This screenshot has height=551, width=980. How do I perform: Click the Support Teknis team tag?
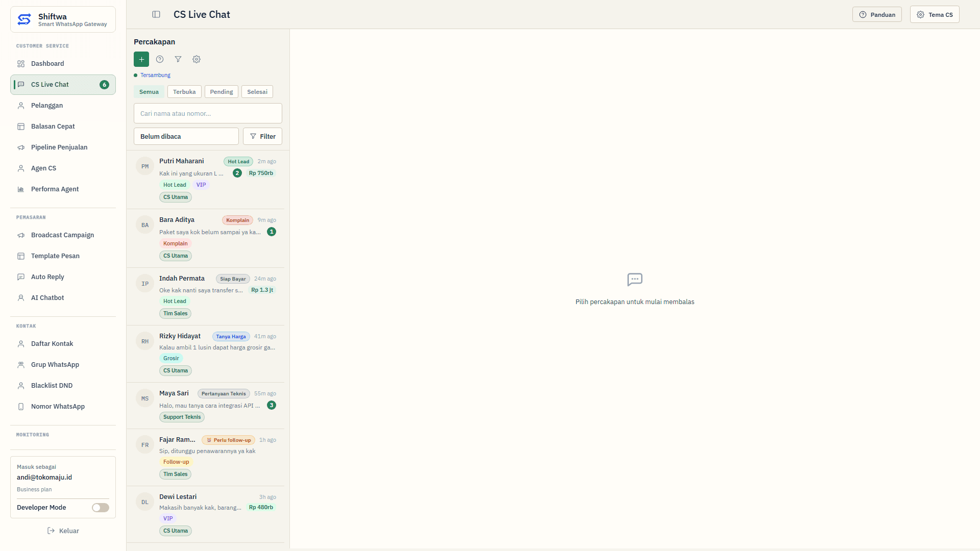pyautogui.click(x=182, y=417)
